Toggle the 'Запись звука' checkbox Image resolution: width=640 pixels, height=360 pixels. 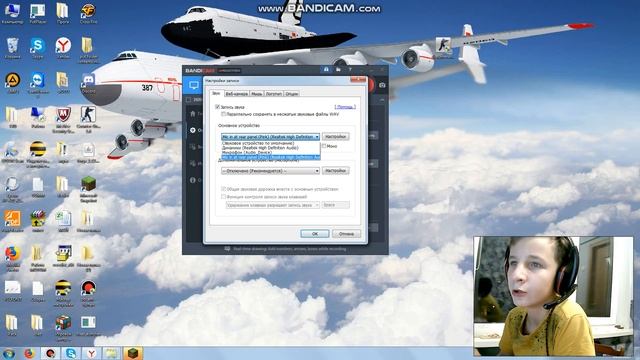(218, 107)
